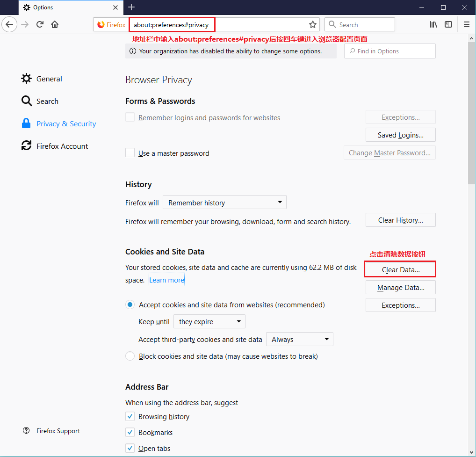This screenshot has height=457, width=476.
Task: Open a new tab with plus button
Action: [x=131, y=7]
